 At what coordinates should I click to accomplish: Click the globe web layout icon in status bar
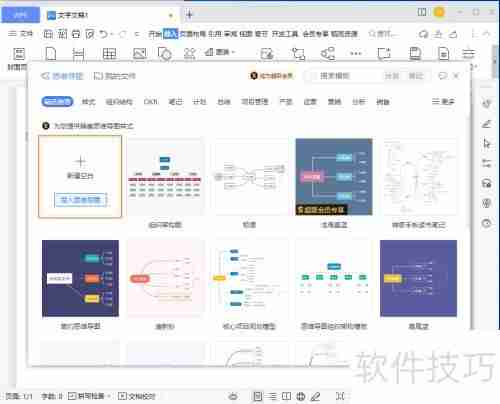click(x=301, y=396)
